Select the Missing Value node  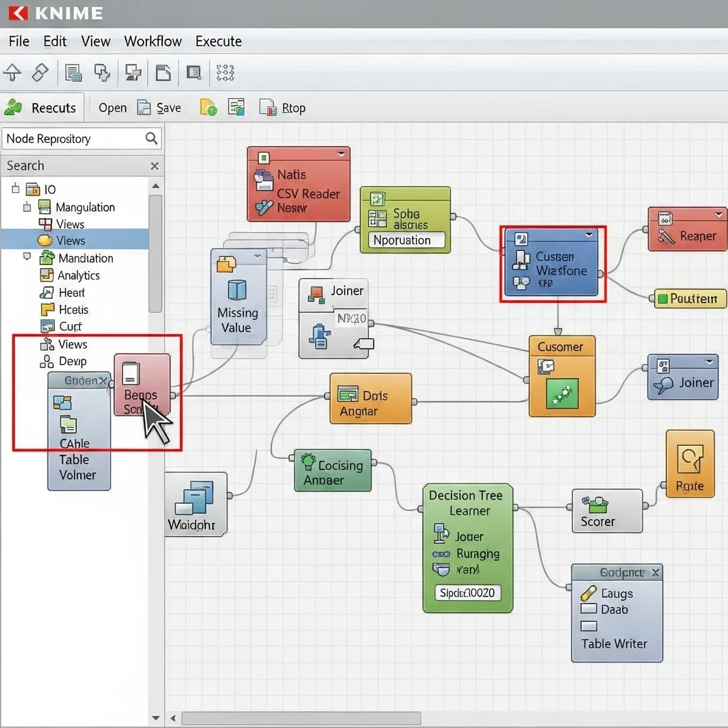[x=238, y=299]
